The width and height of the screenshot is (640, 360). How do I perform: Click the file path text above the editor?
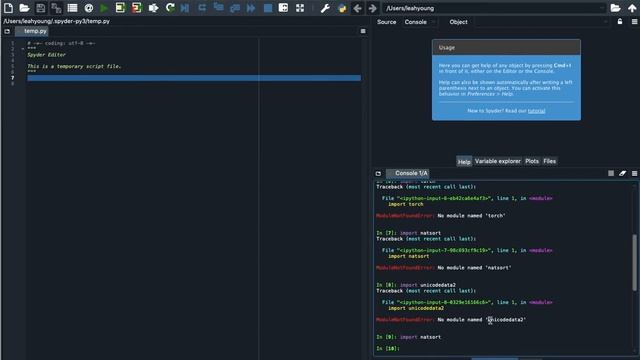tap(56, 21)
